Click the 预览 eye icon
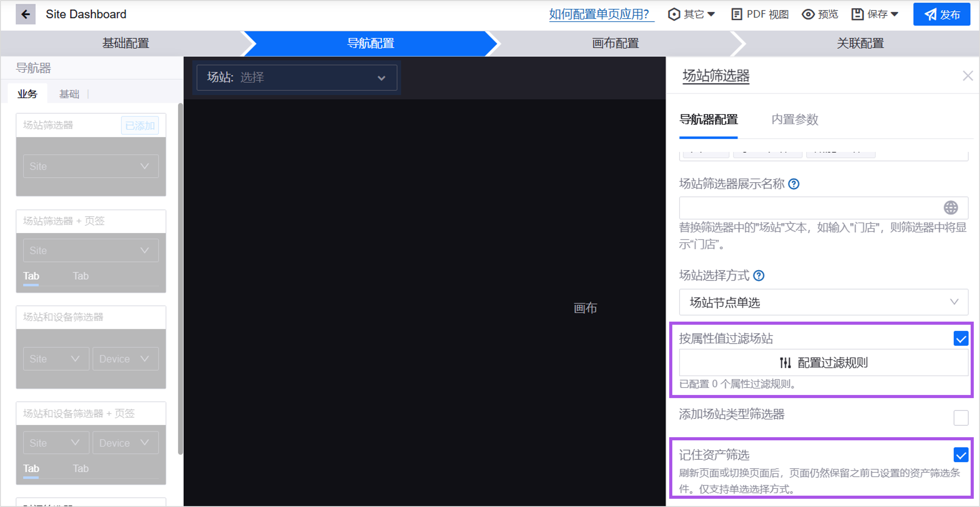This screenshot has width=980, height=507. coord(808,14)
